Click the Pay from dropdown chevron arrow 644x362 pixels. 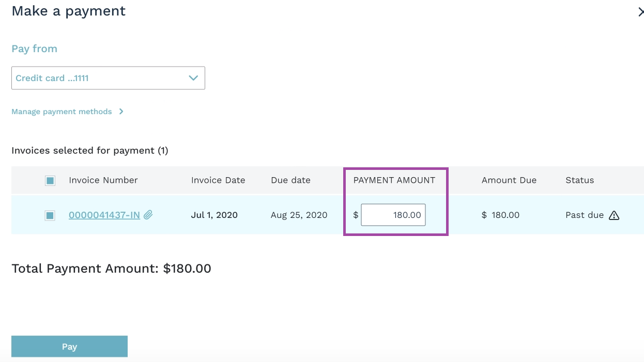(x=193, y=78)
